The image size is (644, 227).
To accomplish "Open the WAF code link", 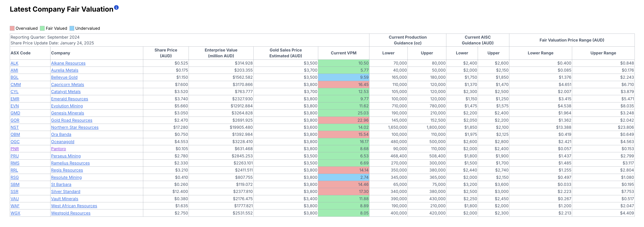I will pyautogui.click(x=15, y=206).
